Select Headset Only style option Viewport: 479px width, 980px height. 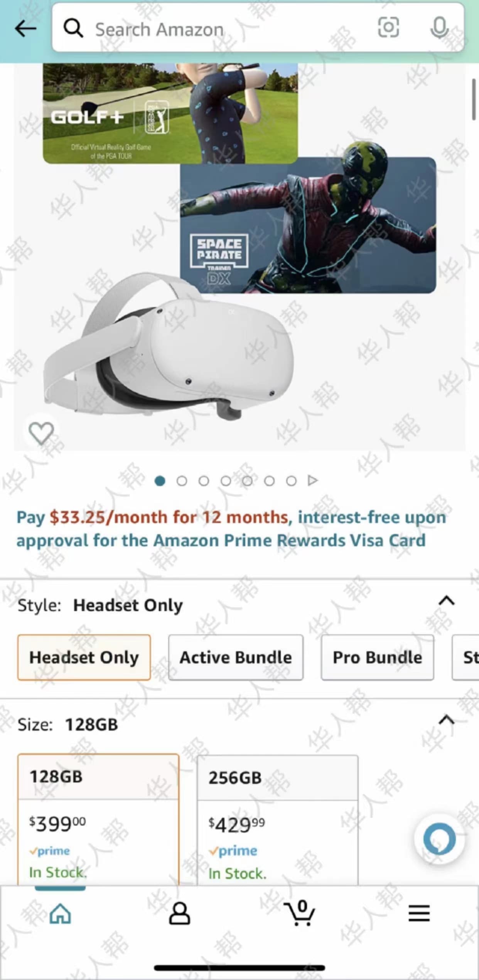click(x=84, y=657)
